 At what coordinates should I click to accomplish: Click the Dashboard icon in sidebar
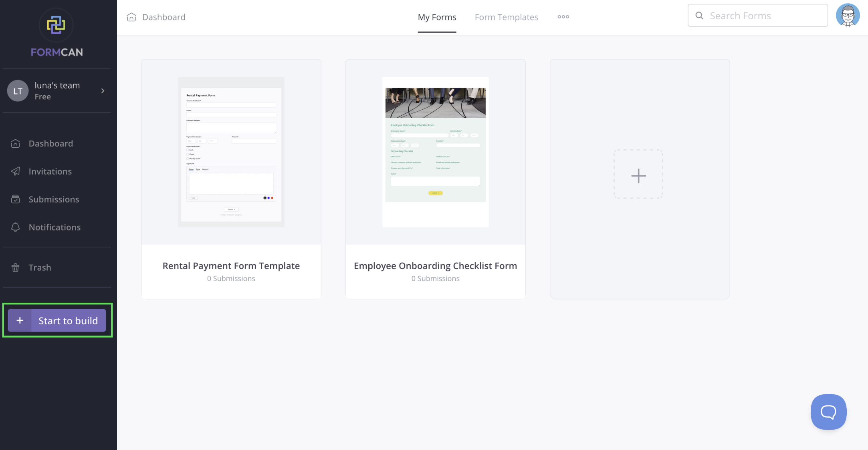16,143
